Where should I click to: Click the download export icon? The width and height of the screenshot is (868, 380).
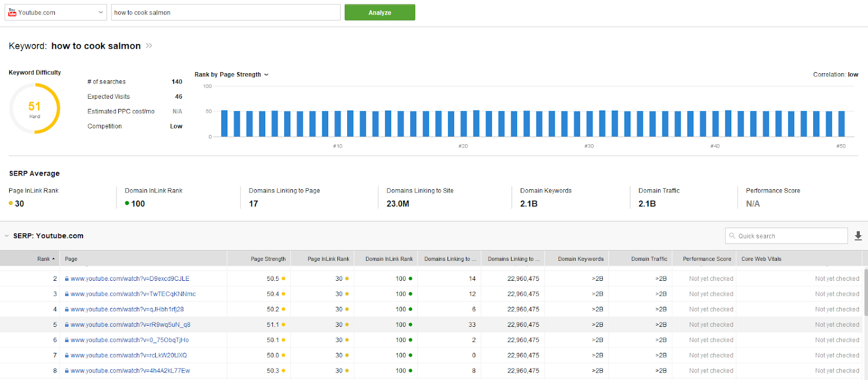pos(858,236)
